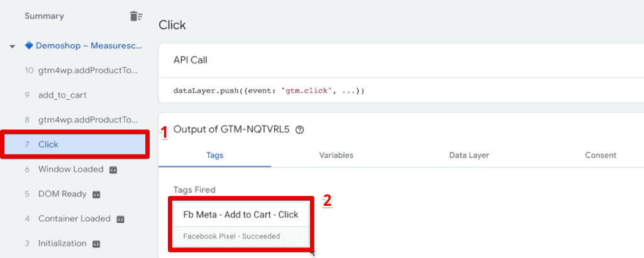The width and height of the screenshot is (644, 258).
Task: Click the code icon next to Initialization
Action: click(96, 244)
